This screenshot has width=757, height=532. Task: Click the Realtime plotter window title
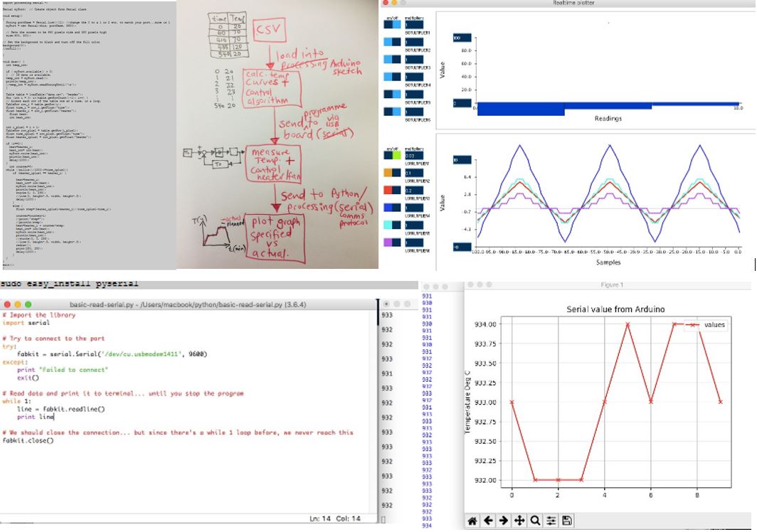(573, 3)
